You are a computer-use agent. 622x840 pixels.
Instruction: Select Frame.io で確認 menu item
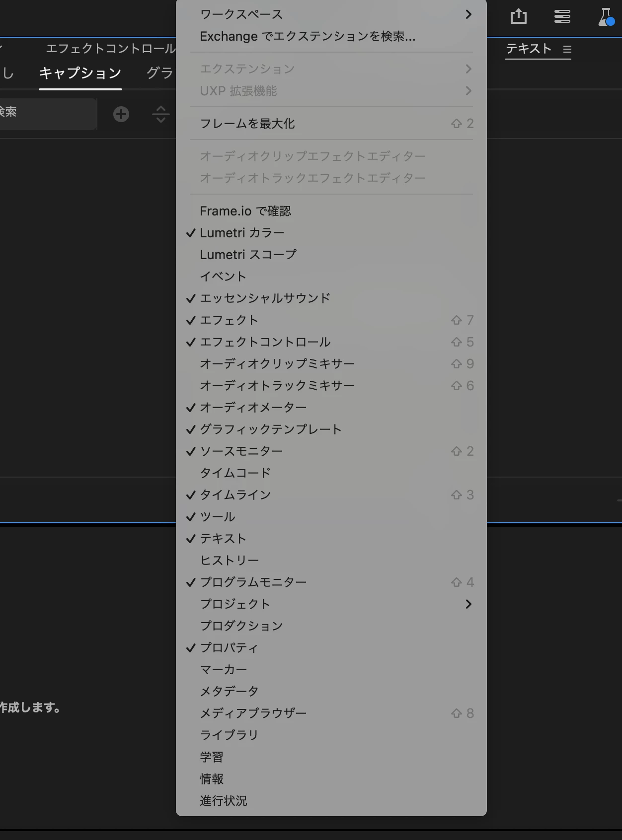tap(331, 211)
